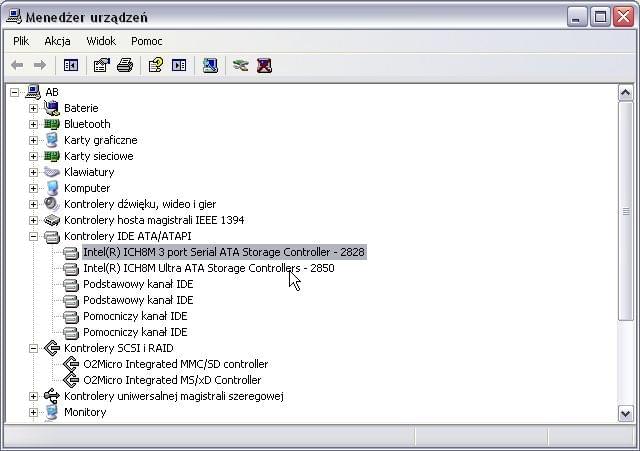Screen dimensions: 640x451
Task: Select the first Podstawowy kanał IDE
Action: (x=138, y=284)
